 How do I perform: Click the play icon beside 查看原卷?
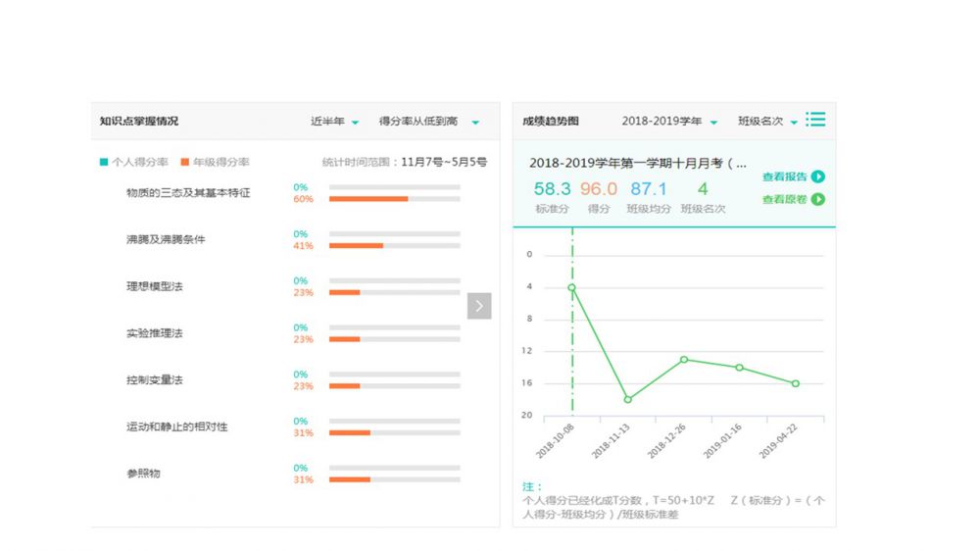click(x=818, y=199)
